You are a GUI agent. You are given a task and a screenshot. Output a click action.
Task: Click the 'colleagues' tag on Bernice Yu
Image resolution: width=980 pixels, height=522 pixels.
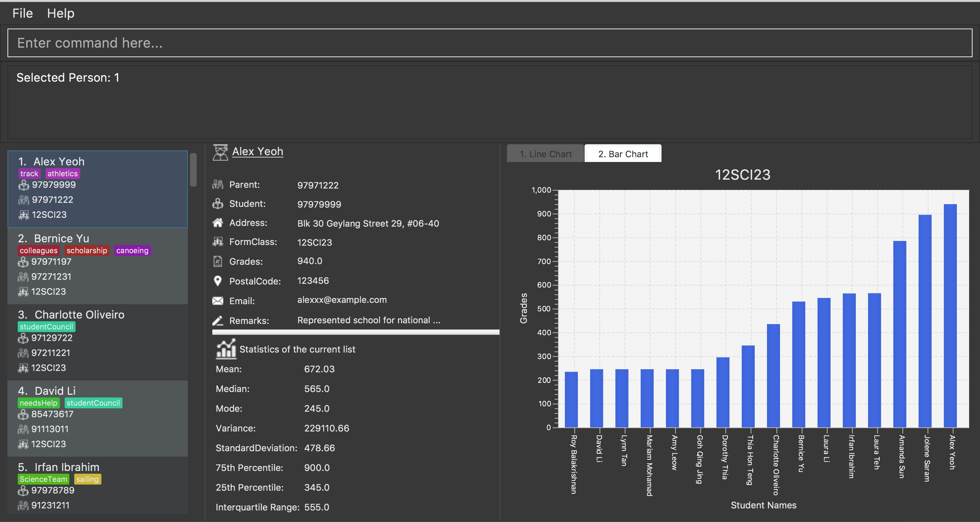coord(38,250)
